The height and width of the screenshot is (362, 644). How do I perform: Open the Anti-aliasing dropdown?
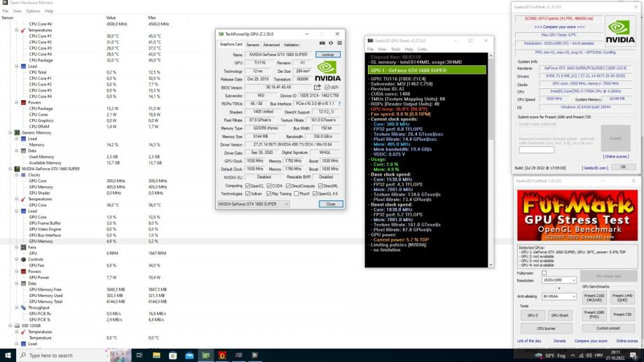559,296
